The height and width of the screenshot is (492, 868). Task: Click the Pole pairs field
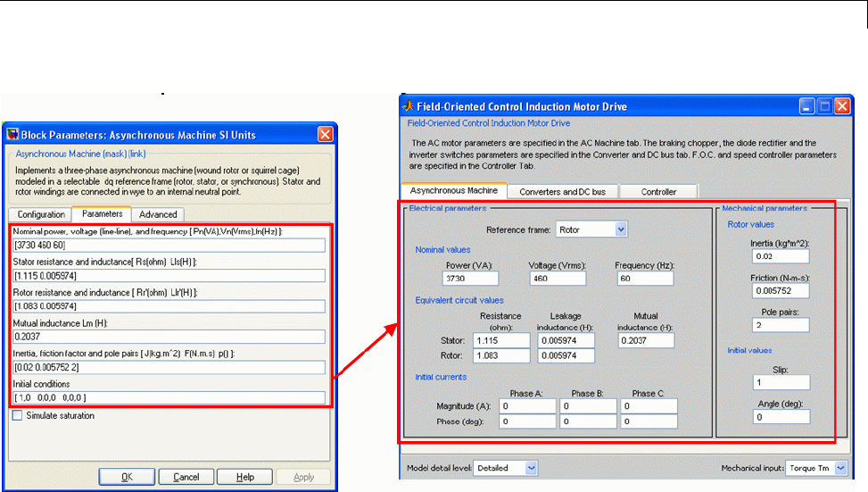click(x=781, y=325)
